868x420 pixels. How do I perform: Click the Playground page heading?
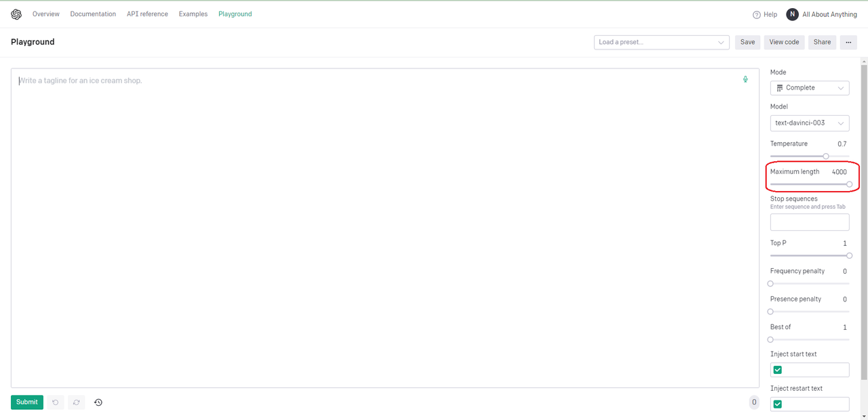point(33,42)
